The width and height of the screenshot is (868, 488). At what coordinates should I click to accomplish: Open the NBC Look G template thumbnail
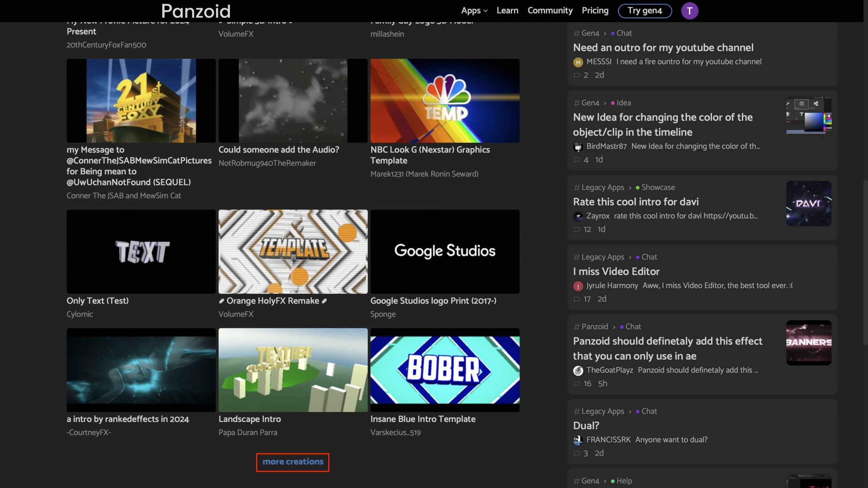point(445,101)
